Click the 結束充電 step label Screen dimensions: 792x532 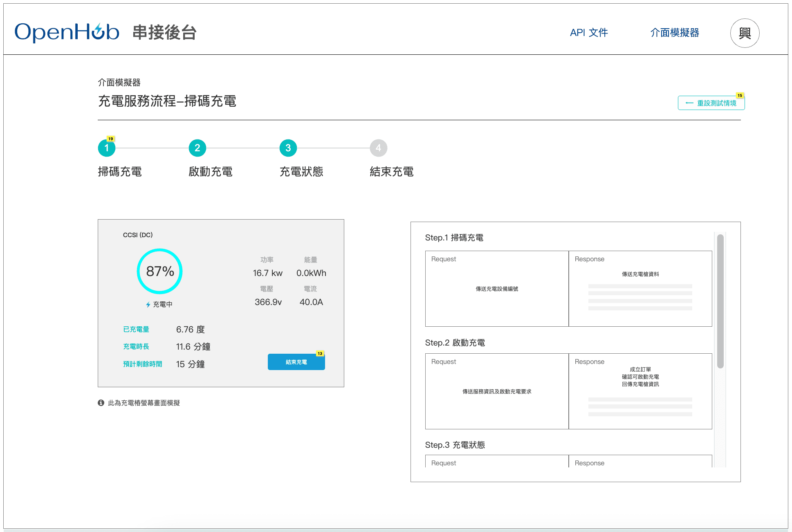coord(391,172)
